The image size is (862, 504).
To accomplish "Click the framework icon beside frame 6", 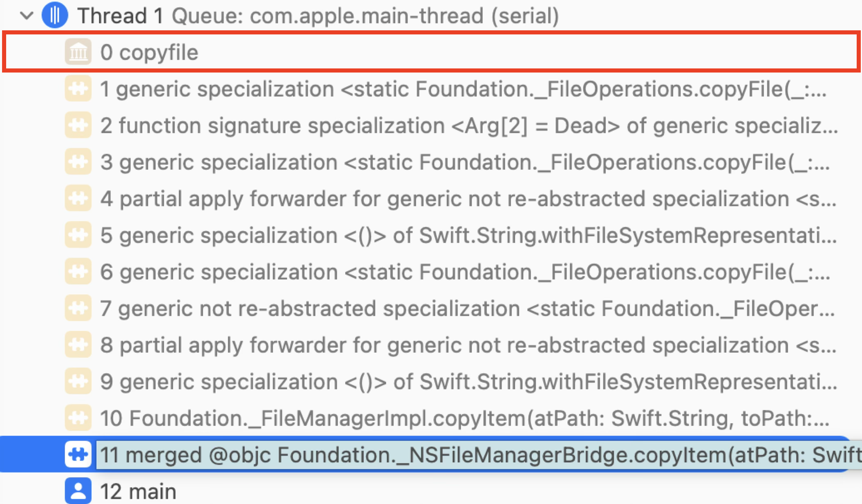I will pyautogui.click(x=78, y=272).
